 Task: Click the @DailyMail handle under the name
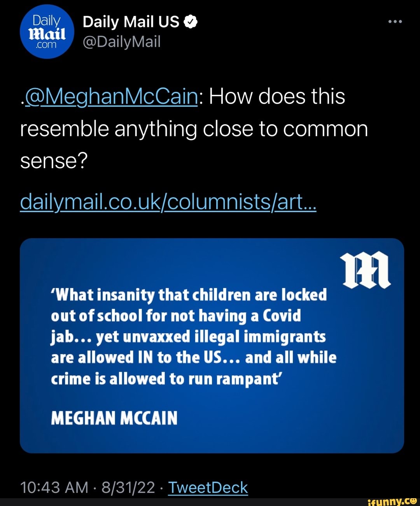click(x=122, y=42)
